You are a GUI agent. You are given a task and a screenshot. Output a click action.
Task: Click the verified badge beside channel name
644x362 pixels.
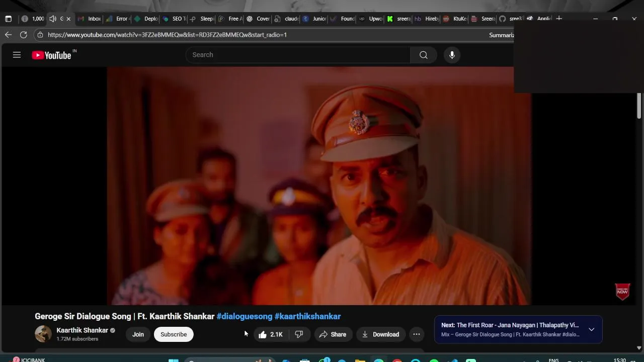click(x=113, y=330)
